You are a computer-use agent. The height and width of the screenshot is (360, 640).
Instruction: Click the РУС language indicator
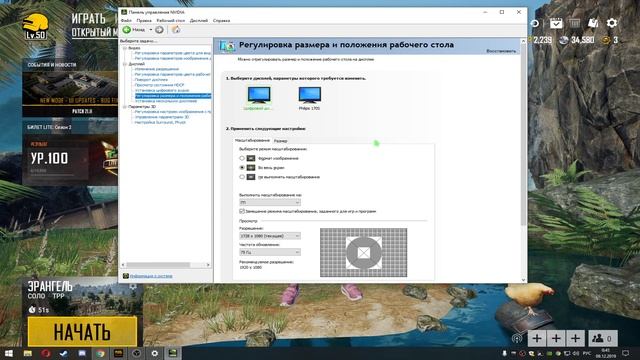pos(587,353)
